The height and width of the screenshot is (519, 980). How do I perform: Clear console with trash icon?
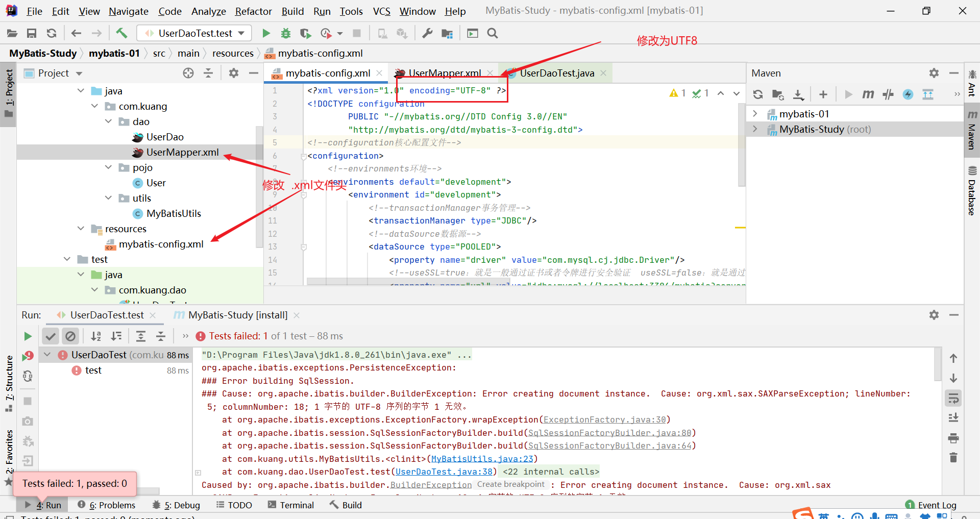[x=953, y=457]
